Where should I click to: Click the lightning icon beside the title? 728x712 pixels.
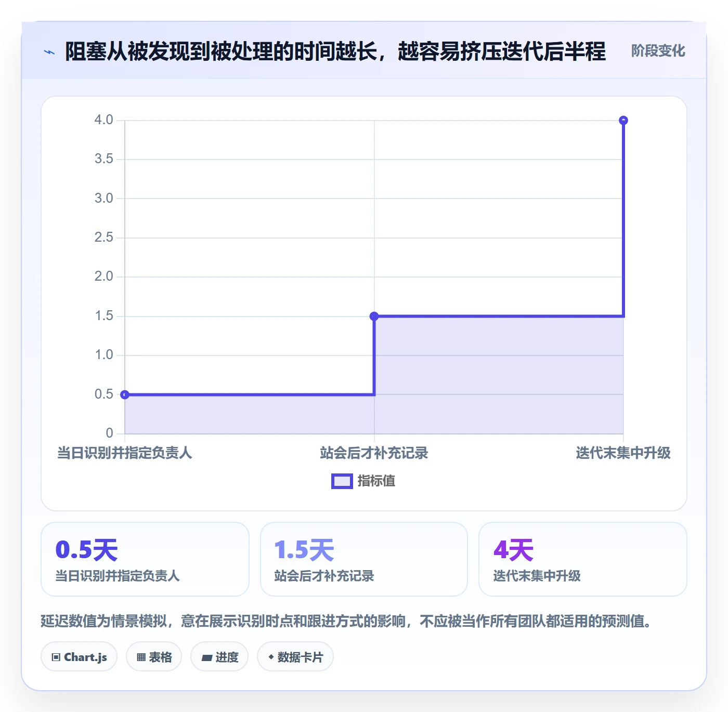pos(49,52)
